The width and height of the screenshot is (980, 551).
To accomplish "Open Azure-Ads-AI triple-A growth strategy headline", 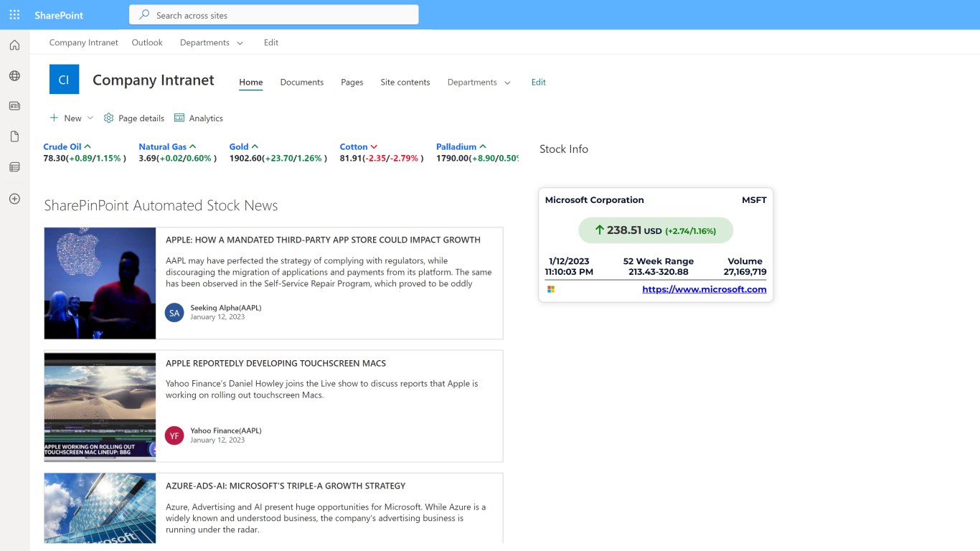I will tap(286, 486).
